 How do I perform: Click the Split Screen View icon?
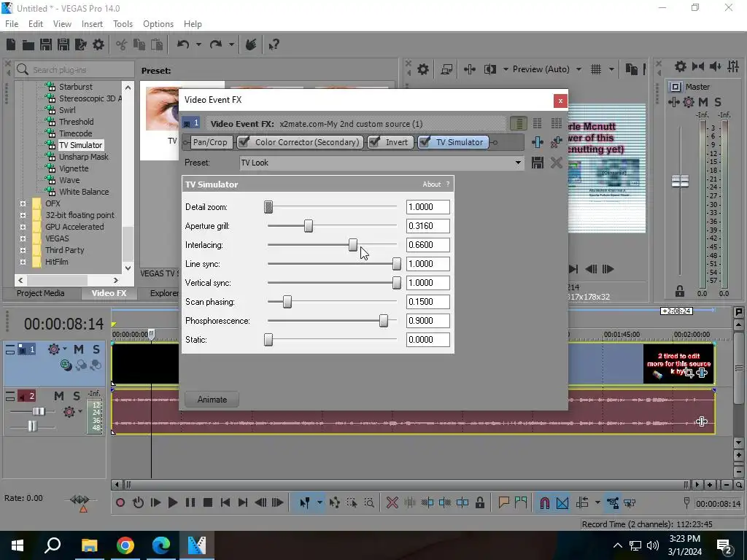[x=489, y=69]
